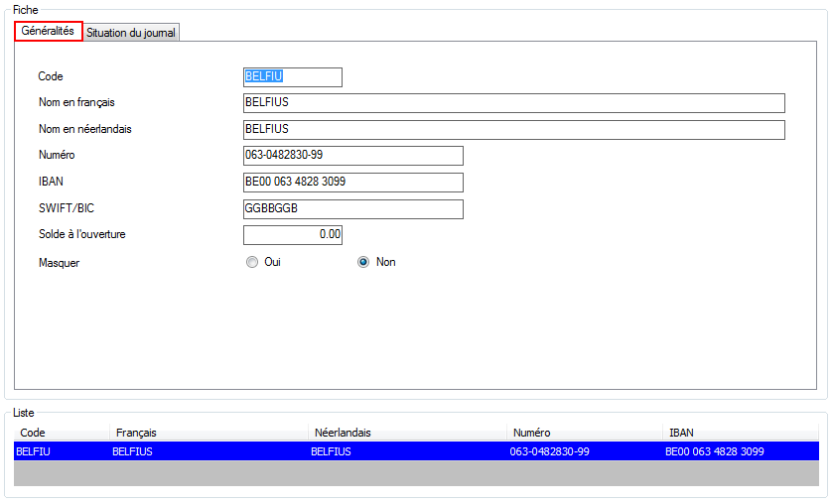Click the Numéro column header in list
The height and width of the screenshot is (504, 833).
coord(585,433)
